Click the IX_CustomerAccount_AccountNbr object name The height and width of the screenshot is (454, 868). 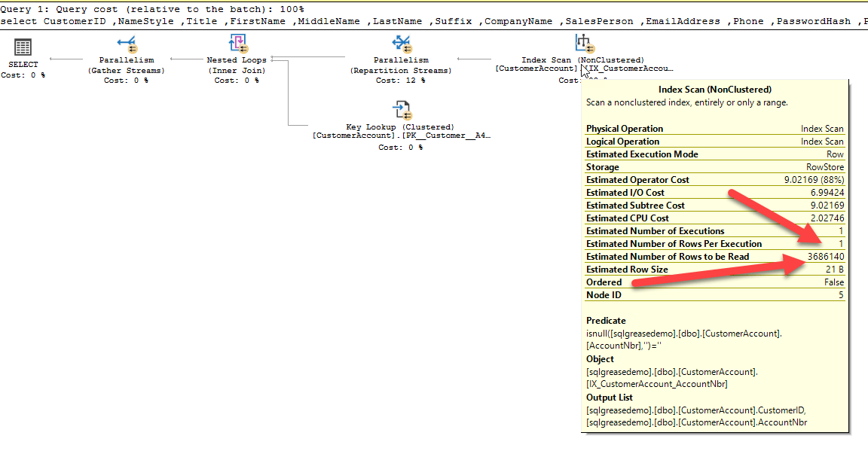coord(657,384)
